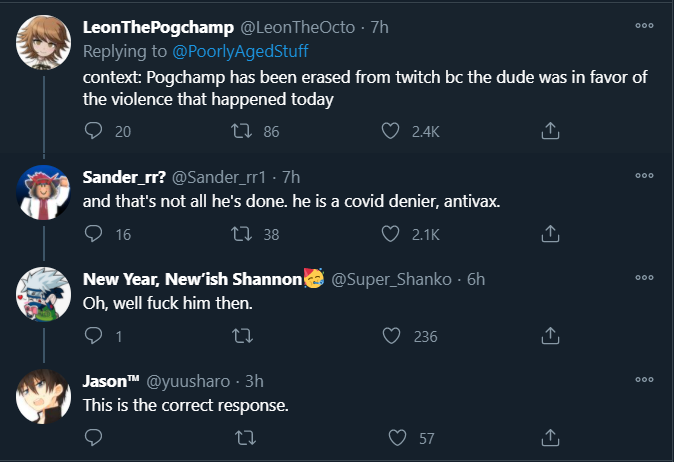The height and width of the screenshot is (462, 674).
Task: Share Jason's 'correct response' tweet
Action: [550, 438]
